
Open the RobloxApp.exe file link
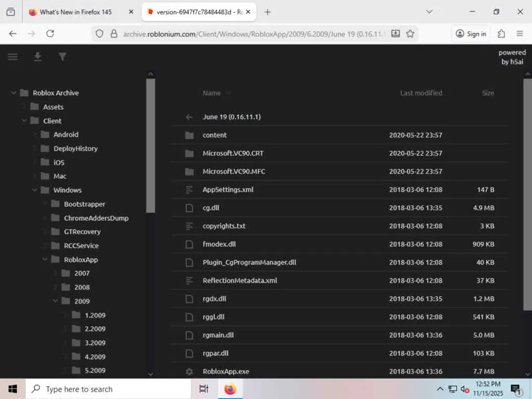pyautogui.click(x=225, y=371)
